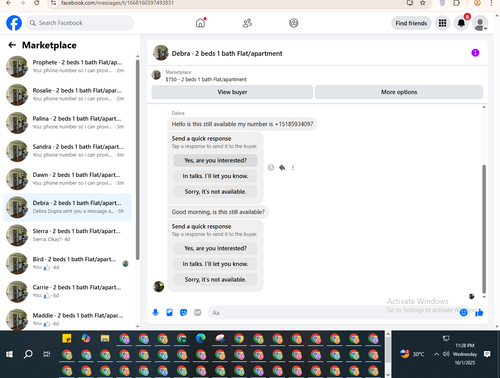This screenshot has height=378, width=500.
Task: Click the More options button
Action: pyautogui.click(x=399, y=92)
